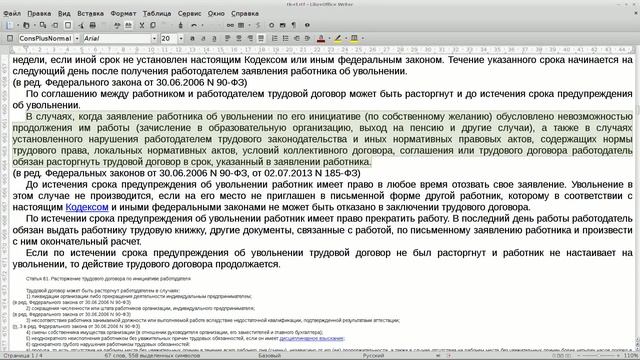Open the Формат menu

click(123, 13)
